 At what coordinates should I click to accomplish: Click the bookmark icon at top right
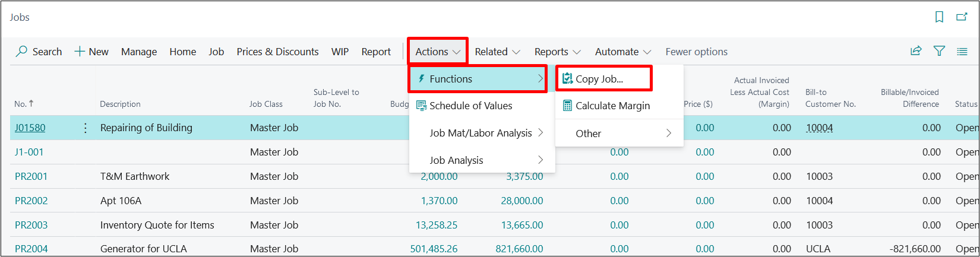point(939,17)
